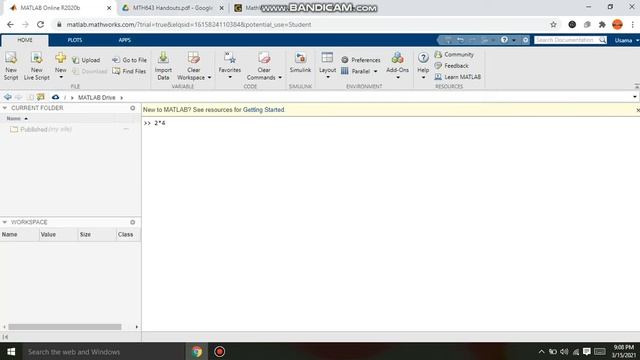Click in the command window prompt line

[x=391, y=123]
